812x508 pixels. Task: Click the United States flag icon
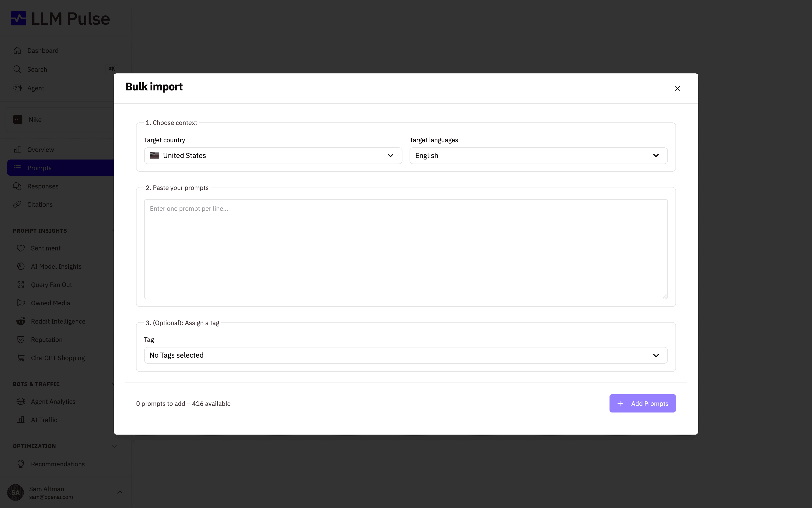click(x=154, y=155)
